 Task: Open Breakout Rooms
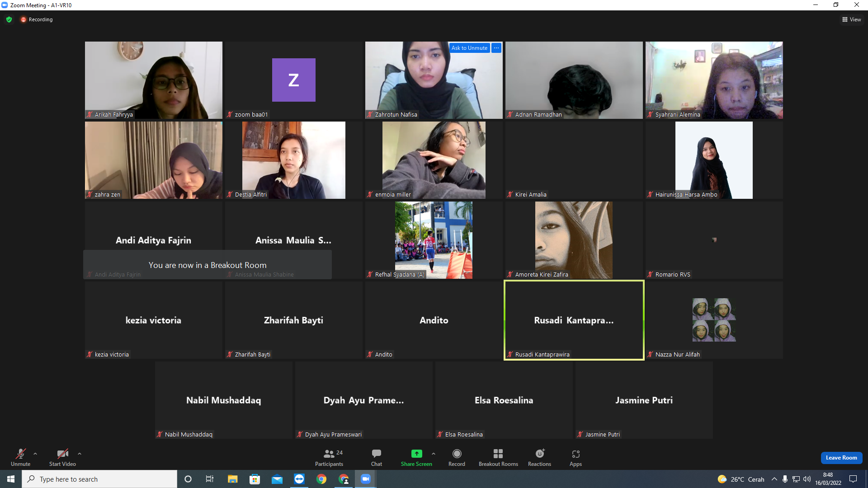[498, 457]
